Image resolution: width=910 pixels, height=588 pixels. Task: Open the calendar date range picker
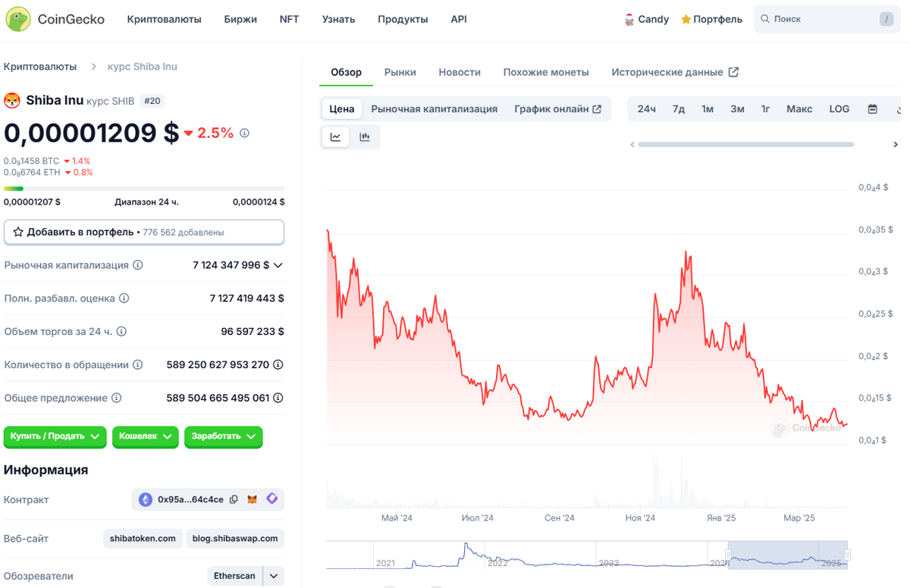[873, 109]
